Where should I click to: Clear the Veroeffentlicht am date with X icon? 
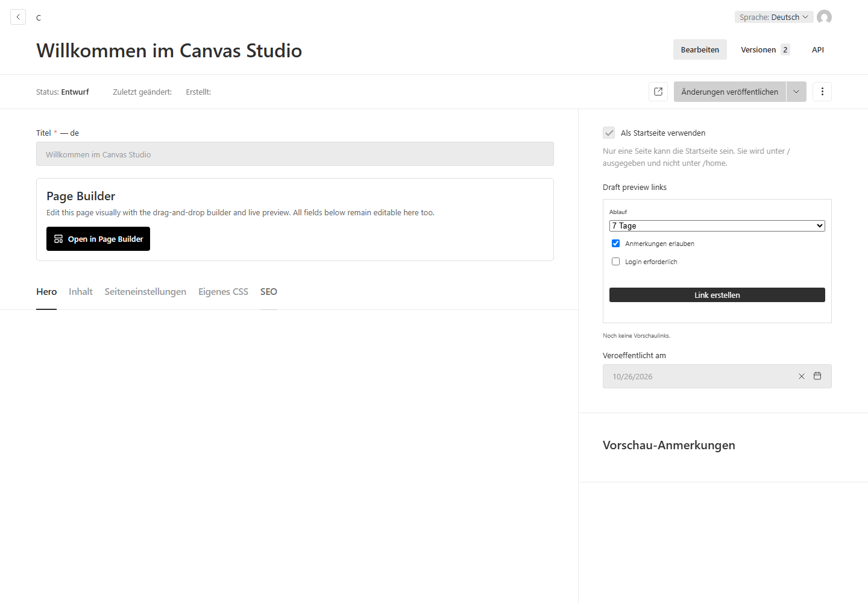coord(802,376)
